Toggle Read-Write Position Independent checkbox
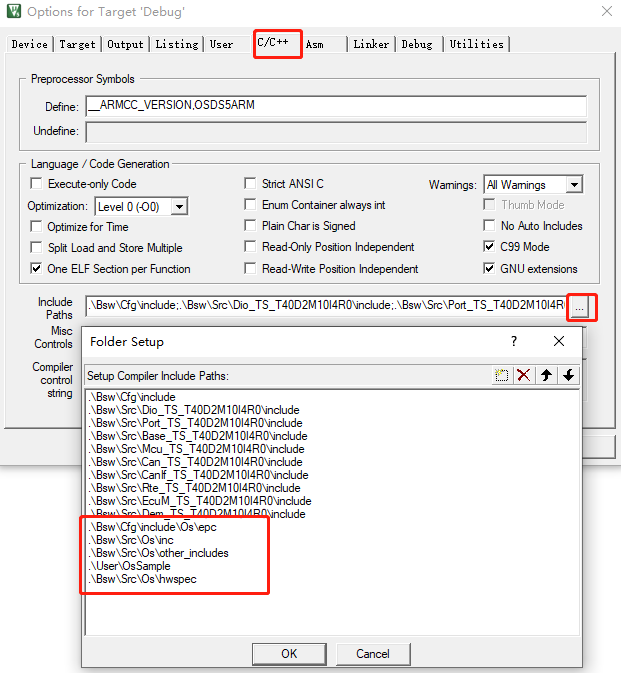621x673 pixels. (250, 268)
